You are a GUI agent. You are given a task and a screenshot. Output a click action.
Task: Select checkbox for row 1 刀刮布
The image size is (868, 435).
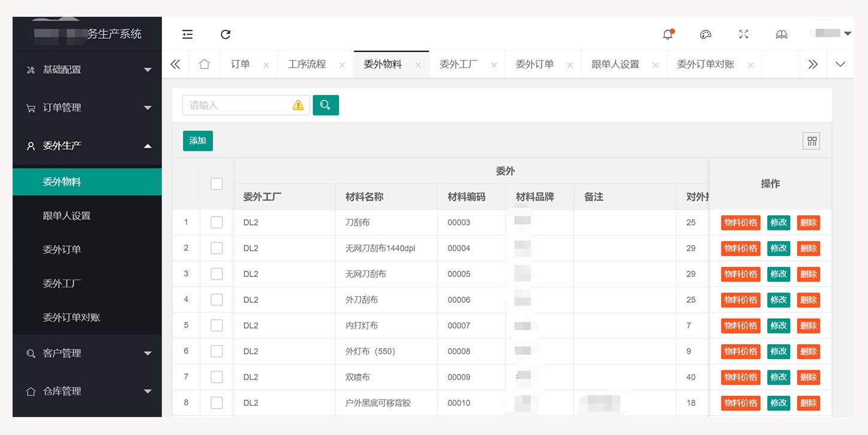point(217,223)
